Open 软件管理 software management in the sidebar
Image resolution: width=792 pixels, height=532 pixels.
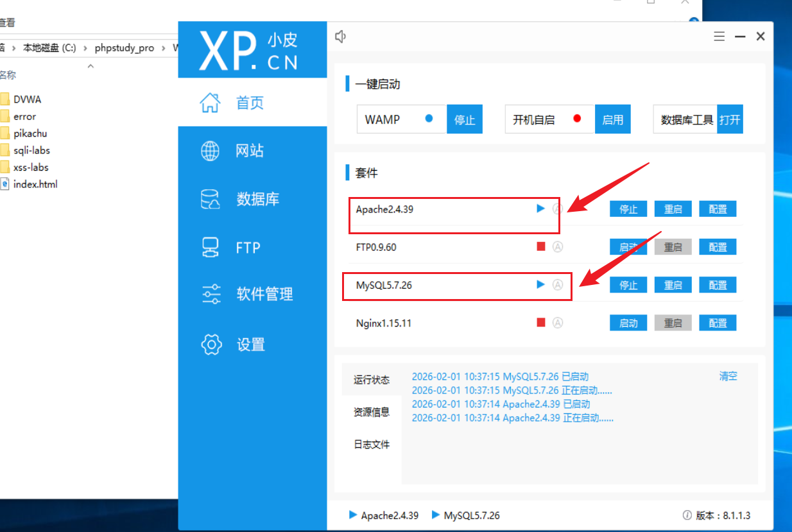coord(252,295)
